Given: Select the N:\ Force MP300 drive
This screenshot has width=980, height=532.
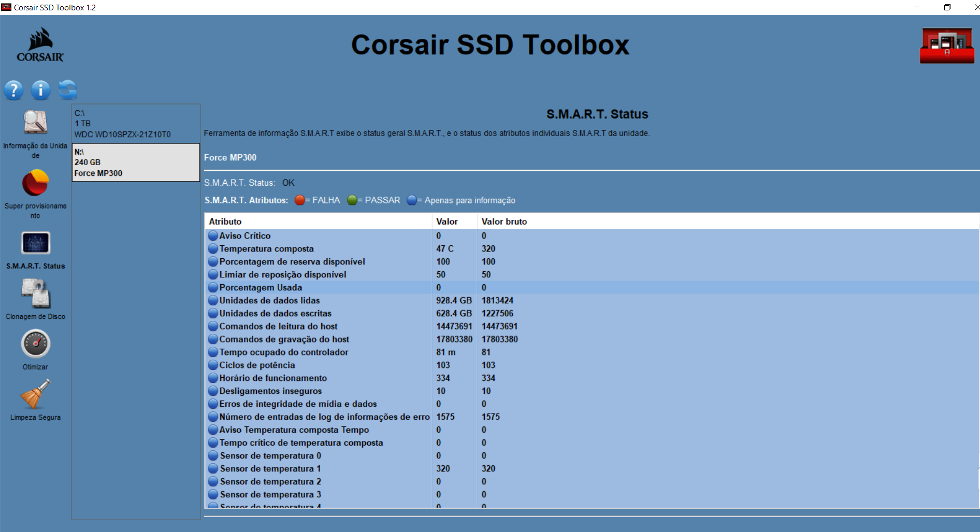Looking at the screenshot, I should [136, 162].
